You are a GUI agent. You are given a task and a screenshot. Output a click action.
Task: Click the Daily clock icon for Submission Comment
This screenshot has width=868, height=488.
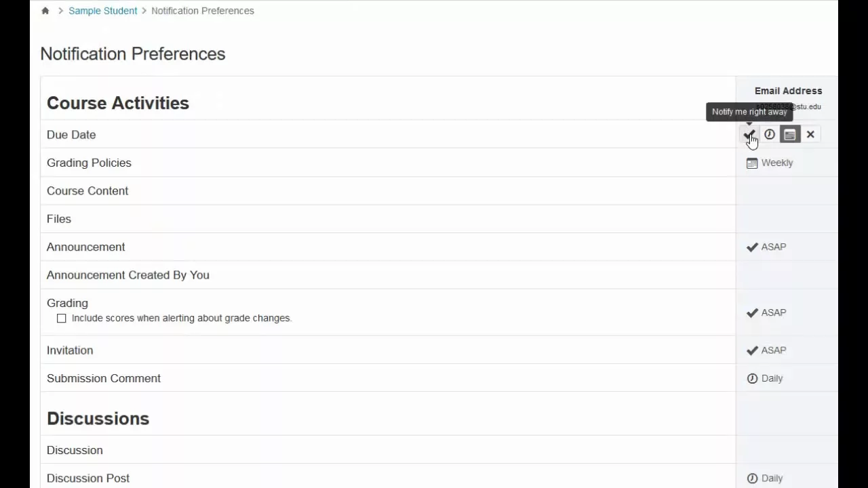pyautogui.click(x=752, y=378)
